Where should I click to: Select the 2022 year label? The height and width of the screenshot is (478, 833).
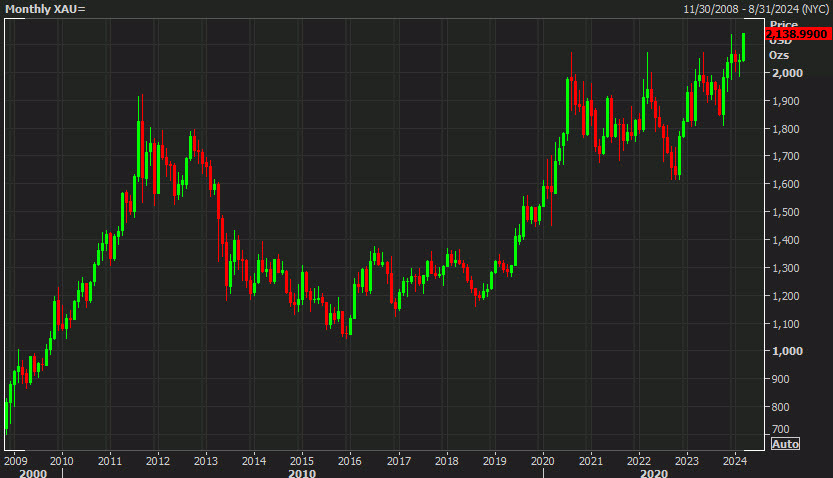pyautogui.click(x=639, y=461)
